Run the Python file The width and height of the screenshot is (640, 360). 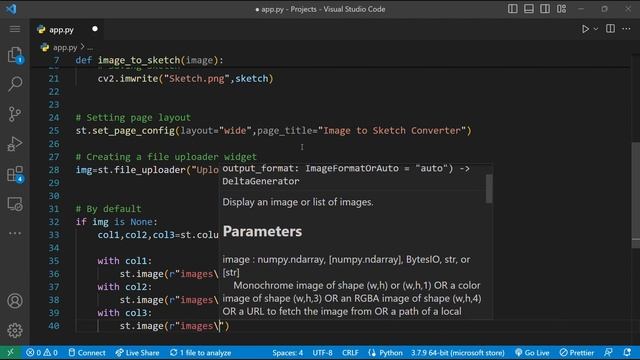pos(585,29)
